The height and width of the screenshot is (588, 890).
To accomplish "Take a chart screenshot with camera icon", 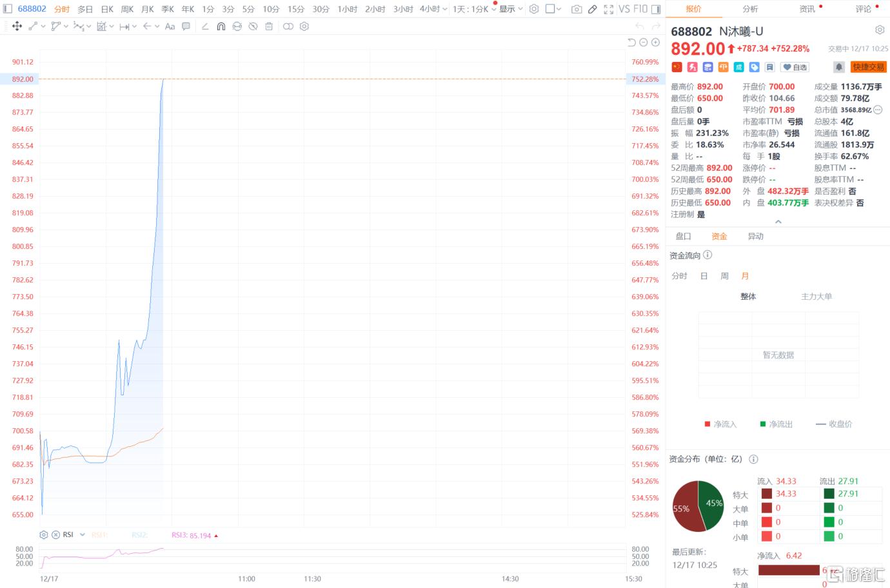I will (x=577, y=9).
